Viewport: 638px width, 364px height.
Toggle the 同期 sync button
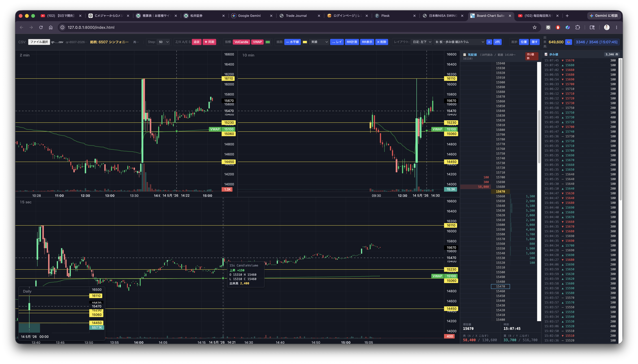coord(209,42)
